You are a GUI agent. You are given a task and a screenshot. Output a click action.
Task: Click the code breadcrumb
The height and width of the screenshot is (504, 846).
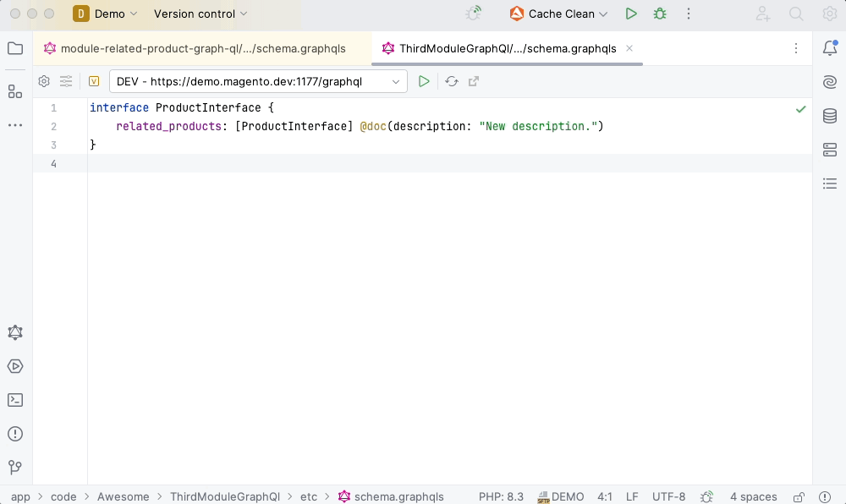(63, 496)
